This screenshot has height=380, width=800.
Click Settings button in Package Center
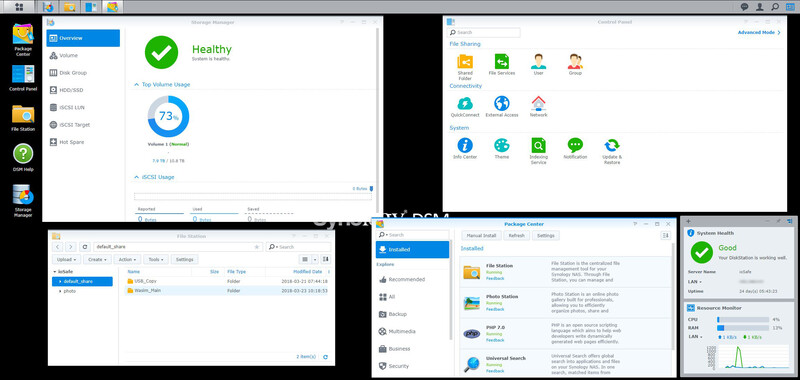pos(546,236)
